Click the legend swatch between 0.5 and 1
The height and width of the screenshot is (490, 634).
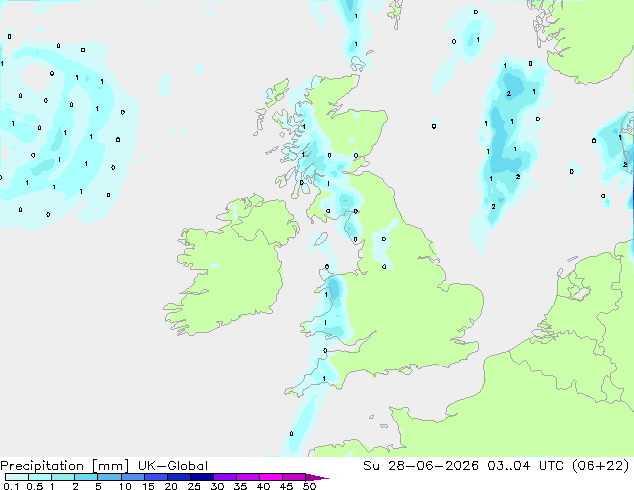tap(40, 477)
